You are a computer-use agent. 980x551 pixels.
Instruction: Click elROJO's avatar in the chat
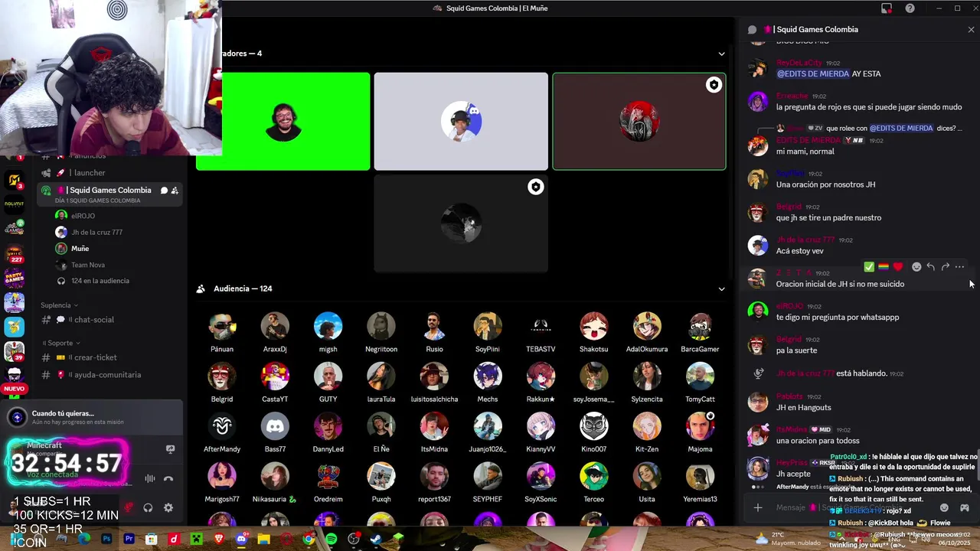pos(758,311)
